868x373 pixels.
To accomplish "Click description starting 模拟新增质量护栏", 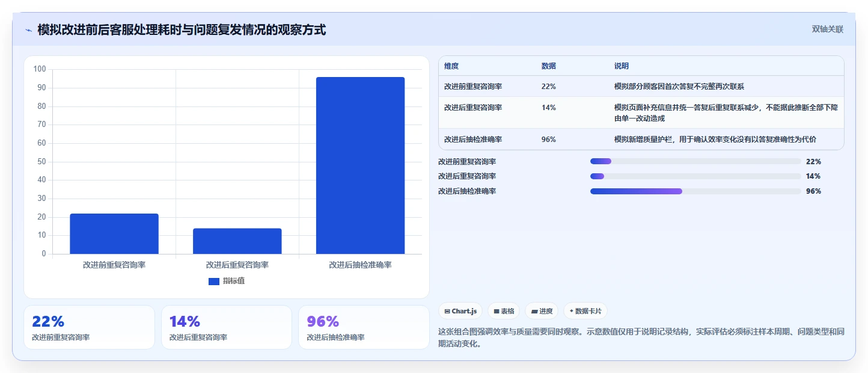I will (715, 139).
